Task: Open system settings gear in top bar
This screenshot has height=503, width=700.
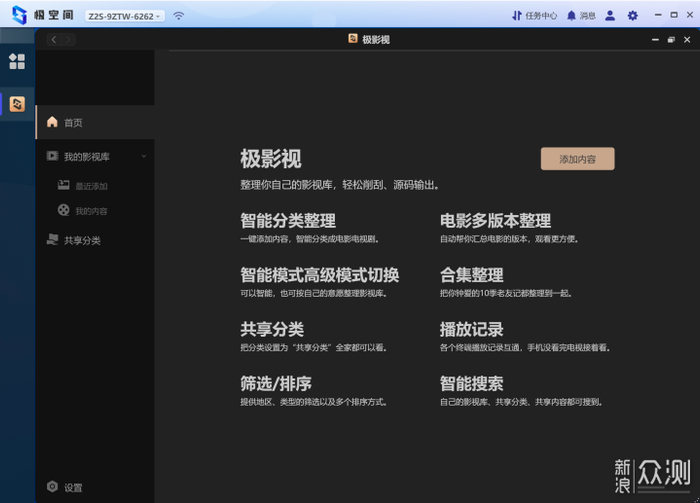Action: [632, 16]
